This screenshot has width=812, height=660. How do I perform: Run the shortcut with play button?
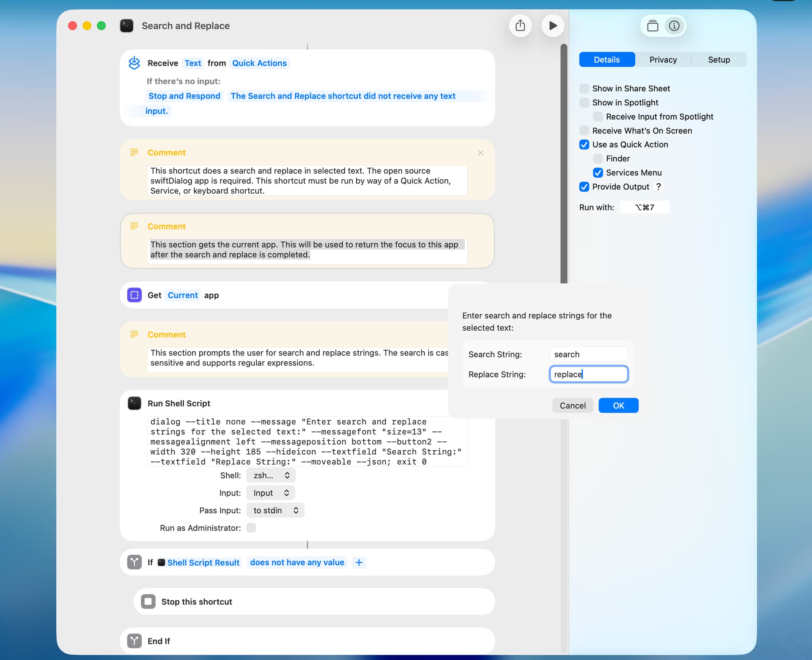click(x=552, y=26)
